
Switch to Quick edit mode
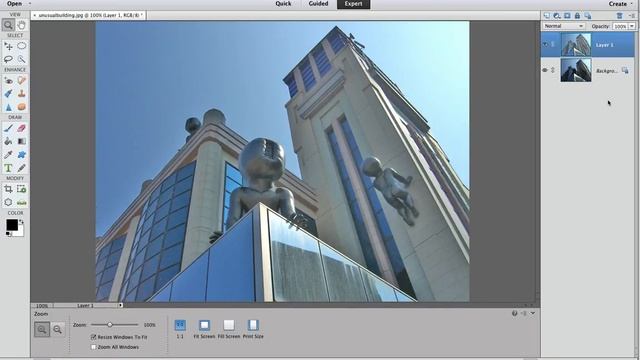[x=283, y=4]
